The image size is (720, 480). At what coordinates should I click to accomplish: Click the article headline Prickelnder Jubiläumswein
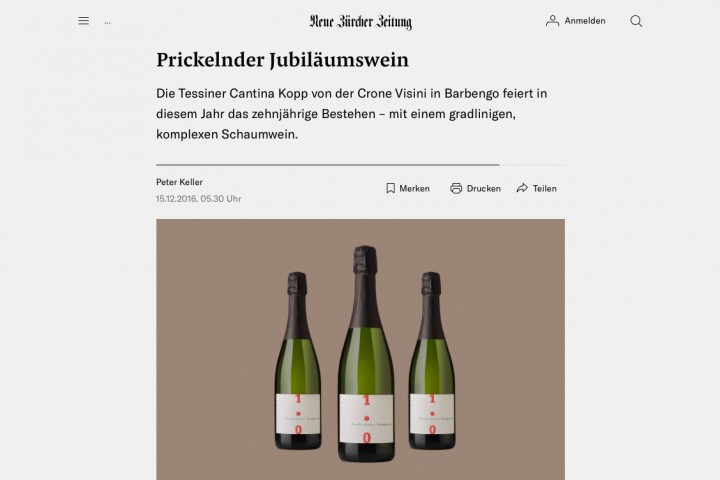[x=282, y=60]
